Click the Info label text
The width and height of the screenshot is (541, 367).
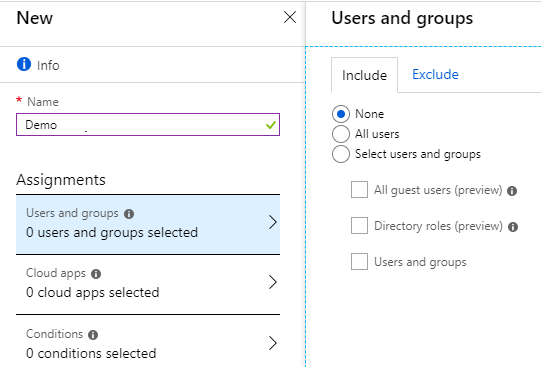(48, 65)
